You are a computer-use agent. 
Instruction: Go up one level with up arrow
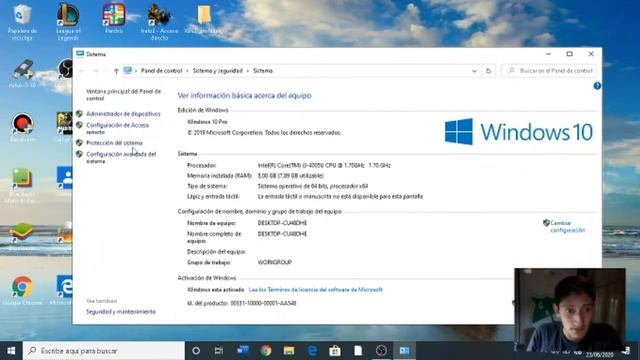pos(116,71)
